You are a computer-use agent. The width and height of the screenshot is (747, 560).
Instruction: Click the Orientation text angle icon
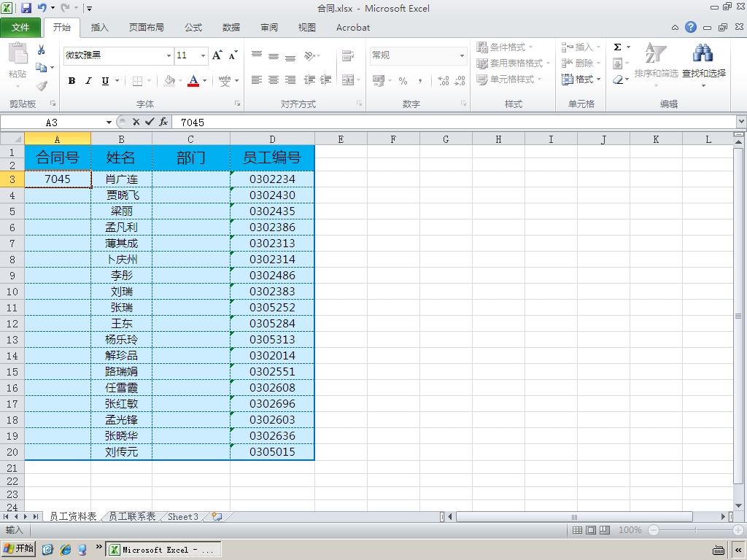click(x=309, y=56)
